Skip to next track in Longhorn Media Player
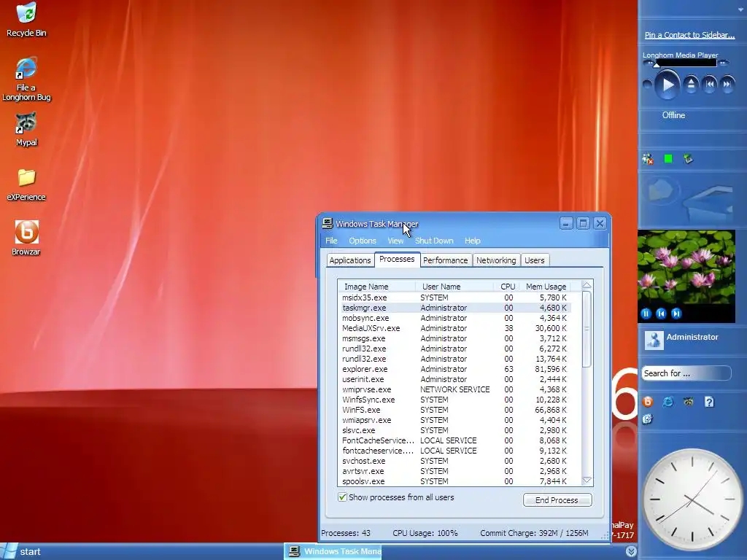Viewport: 747px width, 560px height. coord(727,85)
